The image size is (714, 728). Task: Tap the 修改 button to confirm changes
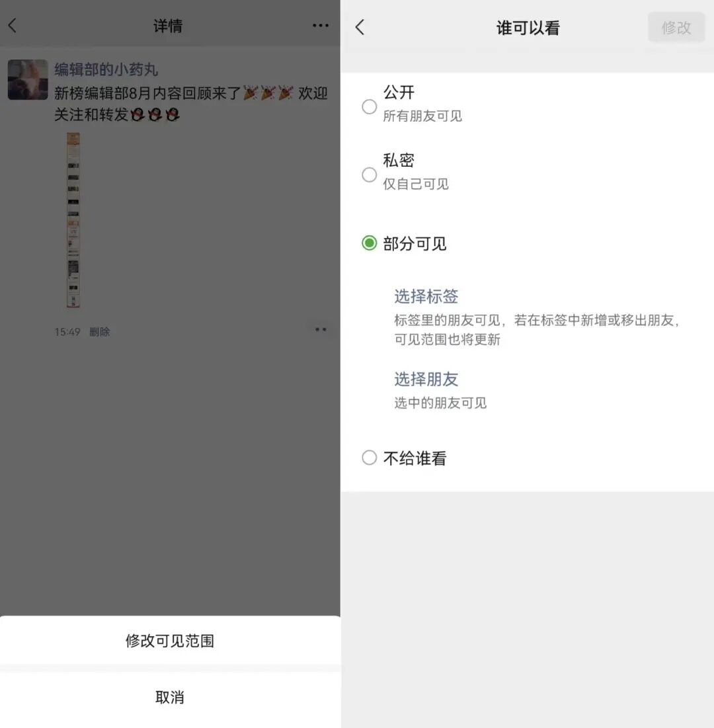pyautogui.click(x=676, y=27)
